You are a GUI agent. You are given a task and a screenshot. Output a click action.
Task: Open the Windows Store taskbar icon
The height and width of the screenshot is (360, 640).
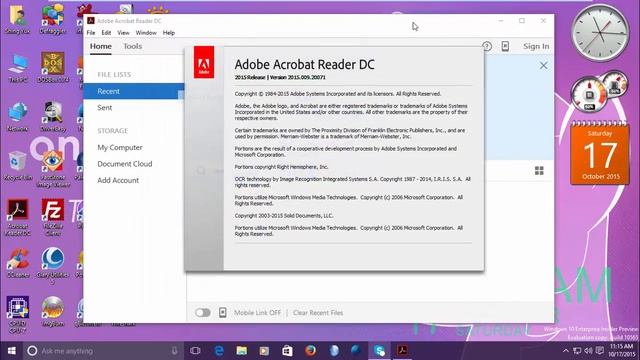click(x=287, y=351)
